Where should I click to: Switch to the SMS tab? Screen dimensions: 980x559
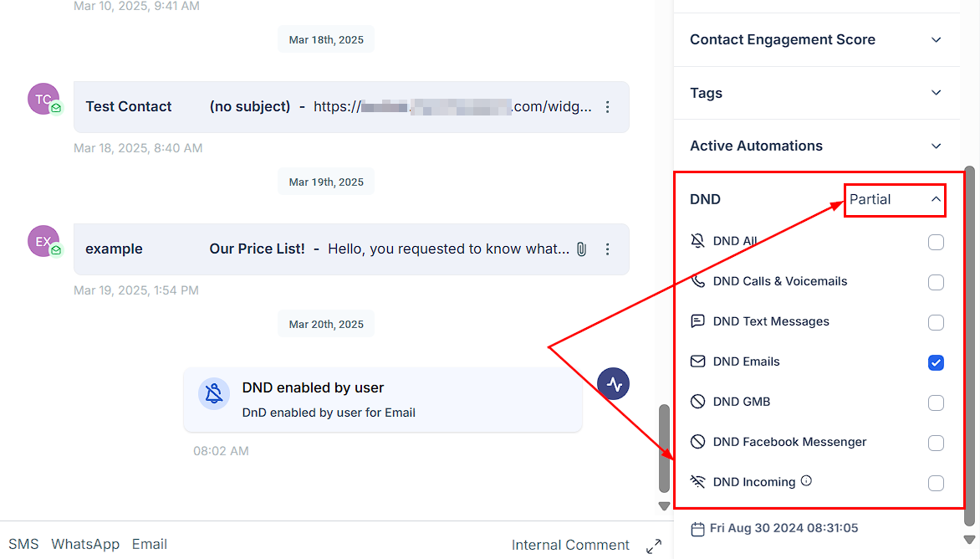[23, 544]
